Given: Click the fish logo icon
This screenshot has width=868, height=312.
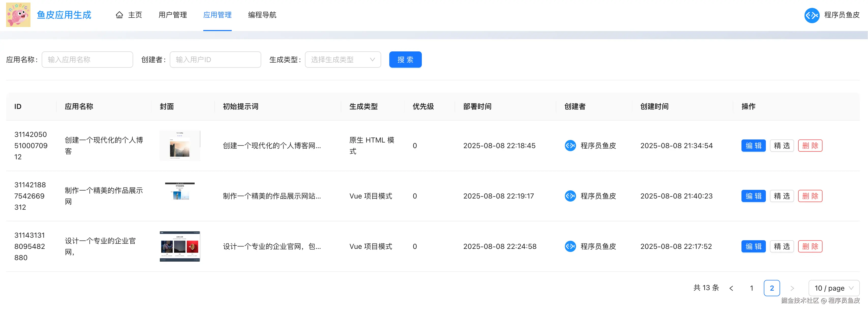Looking at the screenshot, I should [x=18, y=15].
